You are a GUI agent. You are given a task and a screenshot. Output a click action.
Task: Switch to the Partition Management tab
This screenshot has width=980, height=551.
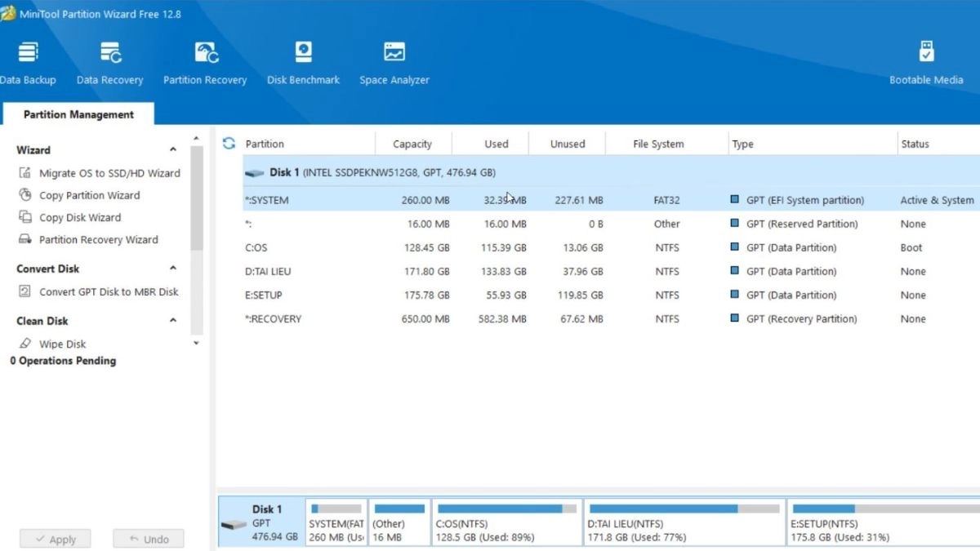(x=78, y=114)
